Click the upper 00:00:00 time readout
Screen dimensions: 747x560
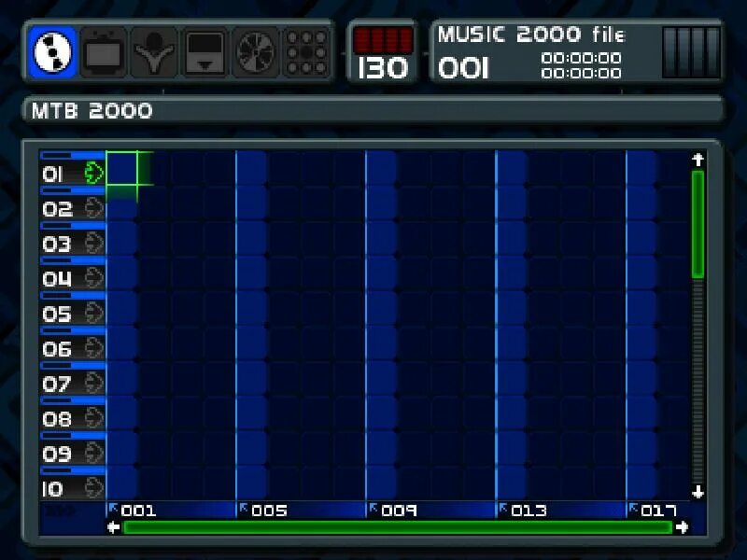pos(581,58)
